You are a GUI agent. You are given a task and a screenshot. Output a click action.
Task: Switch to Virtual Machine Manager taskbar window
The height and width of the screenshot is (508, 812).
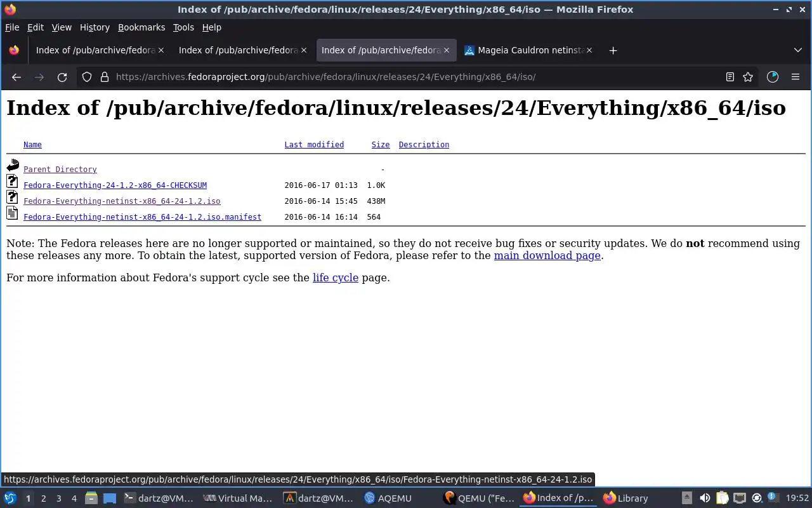coord(239,498)
